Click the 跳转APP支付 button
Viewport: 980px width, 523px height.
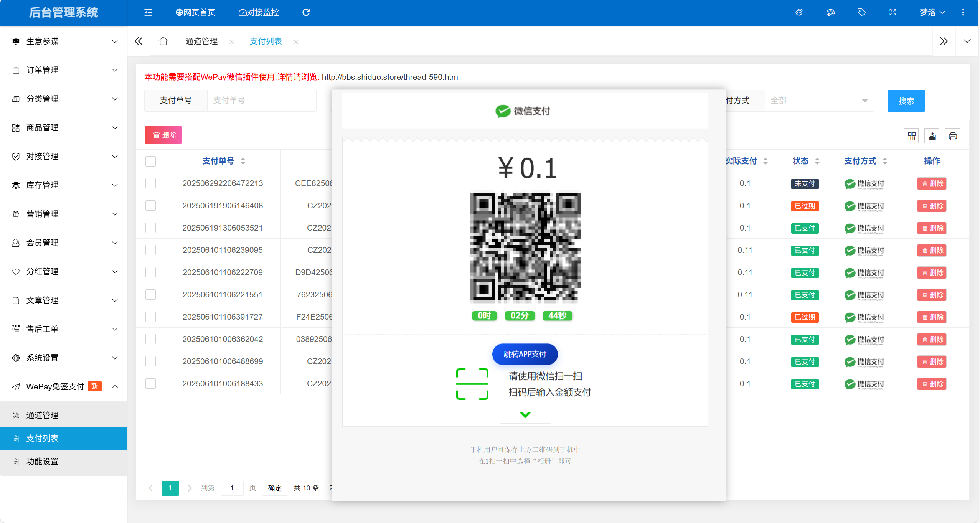click(525, 354)
